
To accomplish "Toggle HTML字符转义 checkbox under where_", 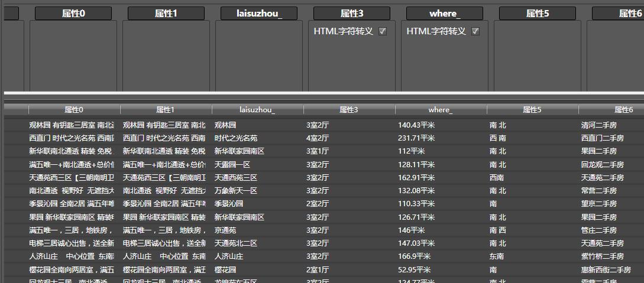I will pos(475,31).
